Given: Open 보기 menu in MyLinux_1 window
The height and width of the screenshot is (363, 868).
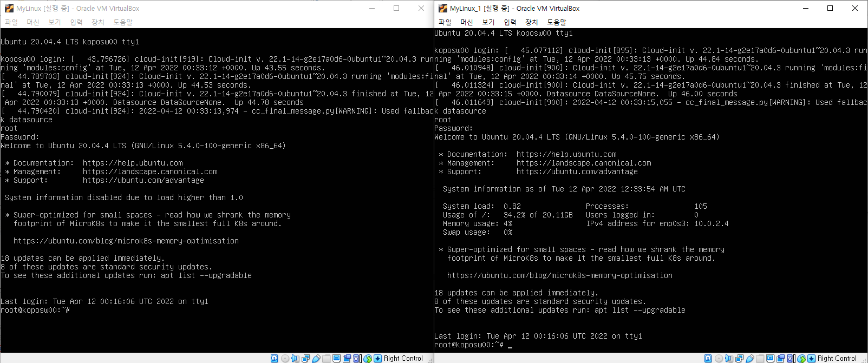Looking at the screenshot, I should 488,22.
